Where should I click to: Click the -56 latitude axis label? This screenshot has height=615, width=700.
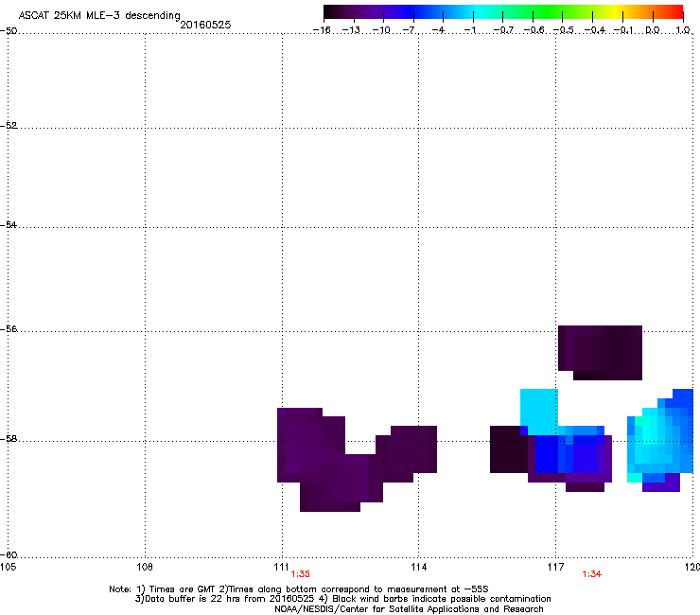click(x=9, y=328)
